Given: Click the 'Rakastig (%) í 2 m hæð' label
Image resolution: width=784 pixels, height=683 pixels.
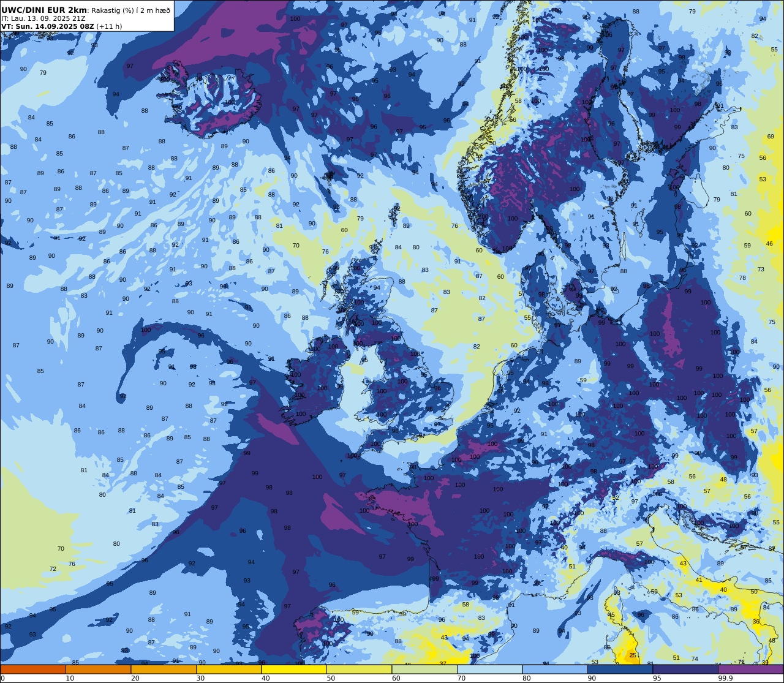Looking at the screenshot, I should coord(130,10).
